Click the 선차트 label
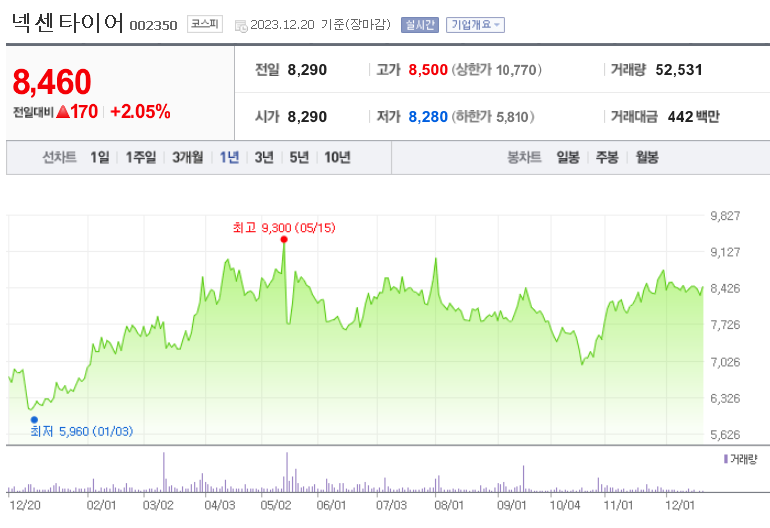Image resolution: width=770 pixels, height=528 pixels. click(59, 157)
